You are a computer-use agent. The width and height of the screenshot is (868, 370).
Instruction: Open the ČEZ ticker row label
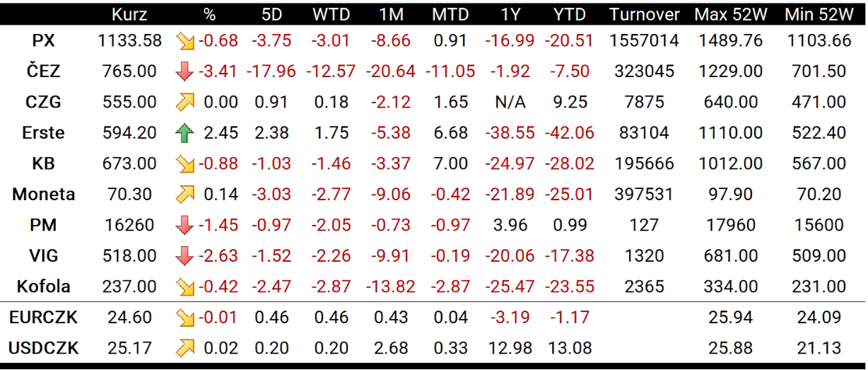click(44, 71)
